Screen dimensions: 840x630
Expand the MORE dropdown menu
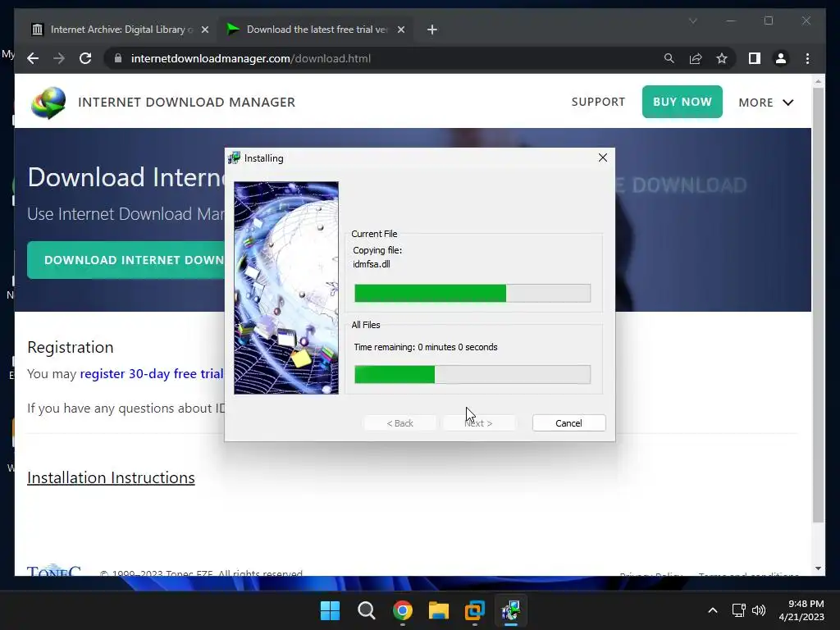pos(765,103)
